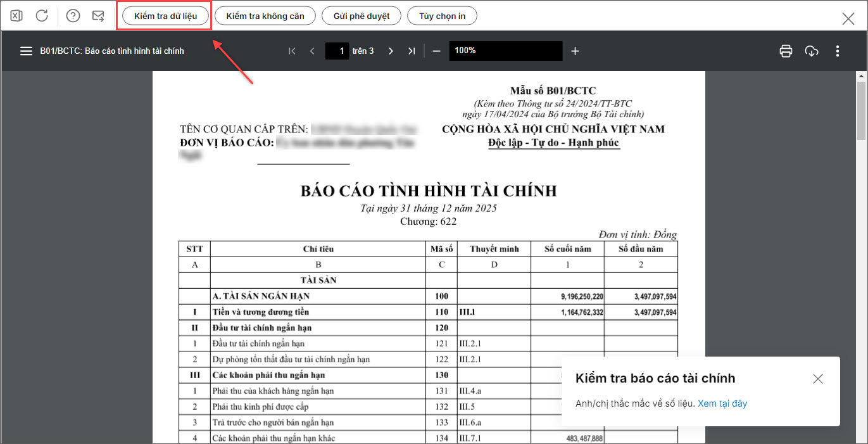Go to previous page
The height and width of the screenshot is (444, 868).
(x=312, y=51)
